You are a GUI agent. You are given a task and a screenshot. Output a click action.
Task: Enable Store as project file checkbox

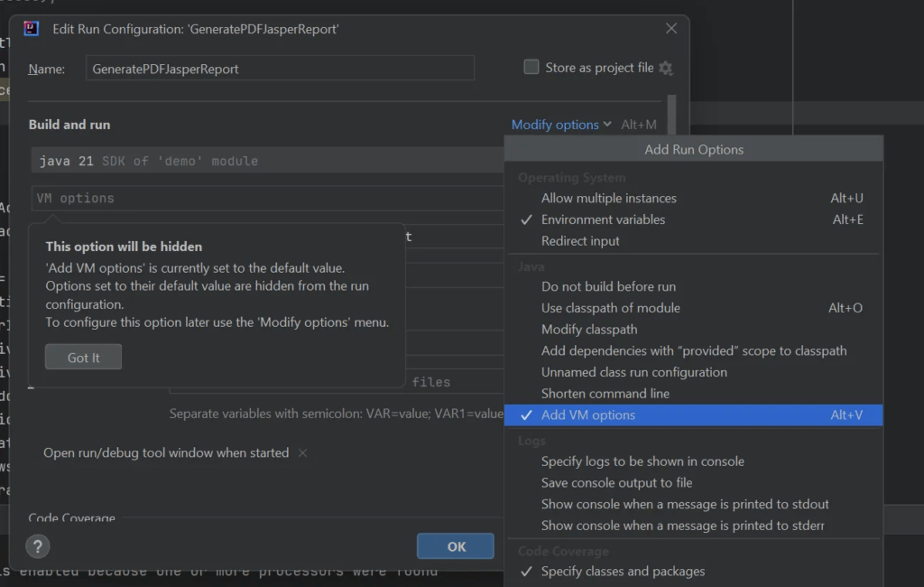(x=531, y=68)
